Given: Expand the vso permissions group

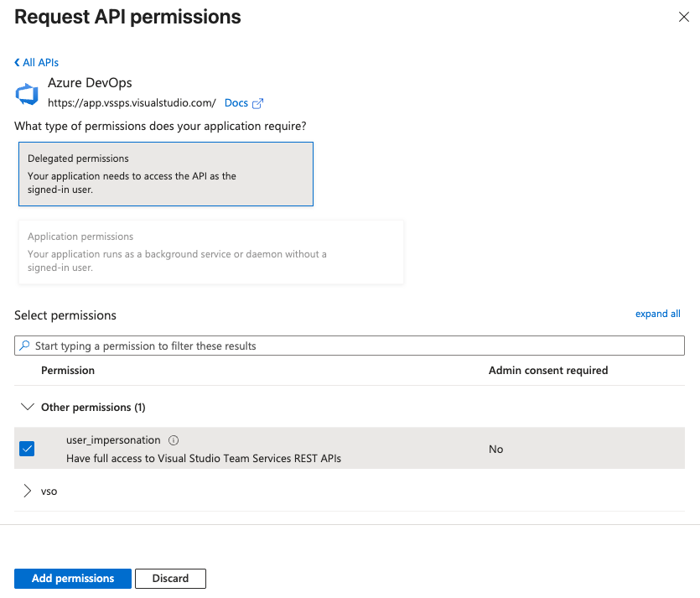Looking at the screenshot, I should coord(27,491).
